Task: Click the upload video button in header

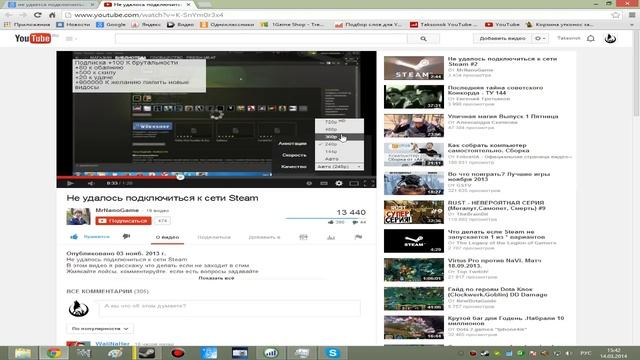Action: [502, 38]
